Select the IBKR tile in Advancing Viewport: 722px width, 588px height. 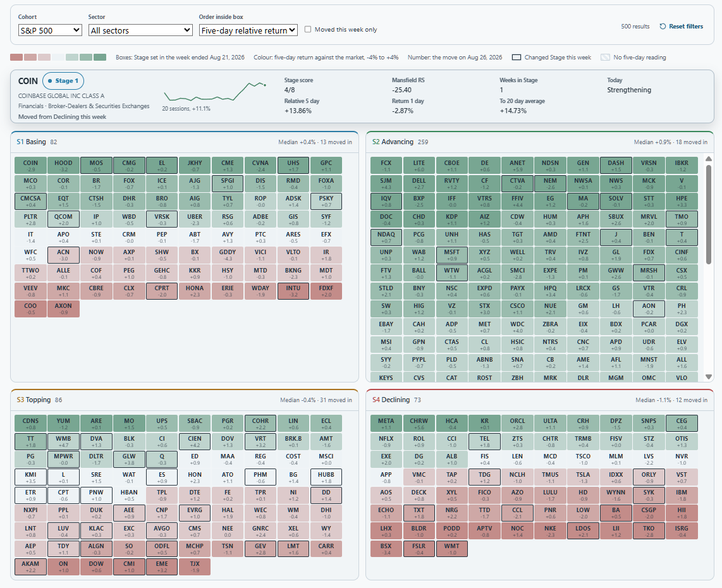pos(682,166)
